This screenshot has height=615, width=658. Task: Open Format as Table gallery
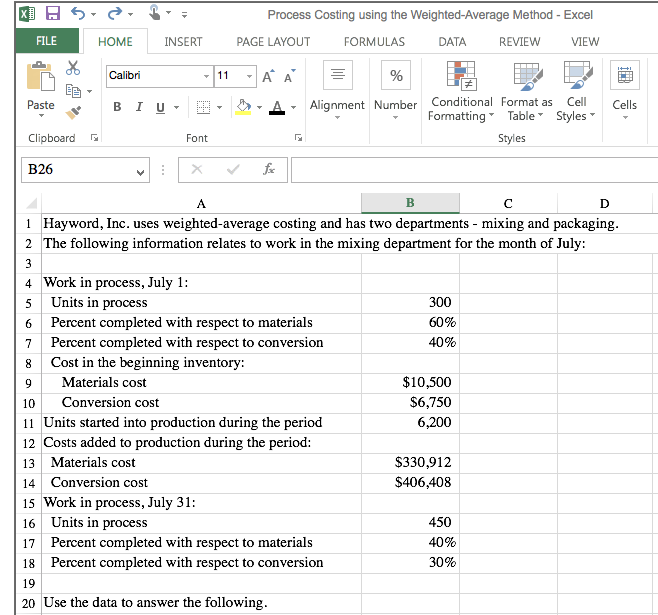[527, 91]
